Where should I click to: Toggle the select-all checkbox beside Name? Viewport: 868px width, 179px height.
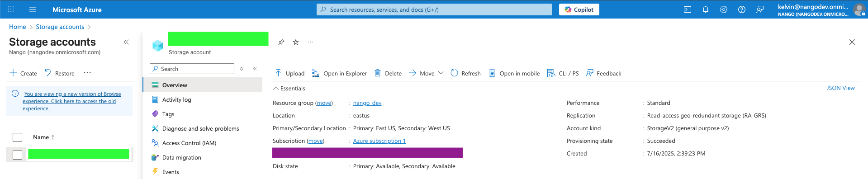(18, 137)
